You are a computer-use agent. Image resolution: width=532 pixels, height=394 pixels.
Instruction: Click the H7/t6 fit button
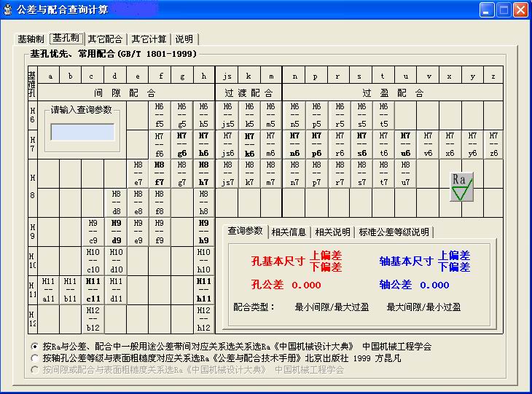[x=384, y=145]
